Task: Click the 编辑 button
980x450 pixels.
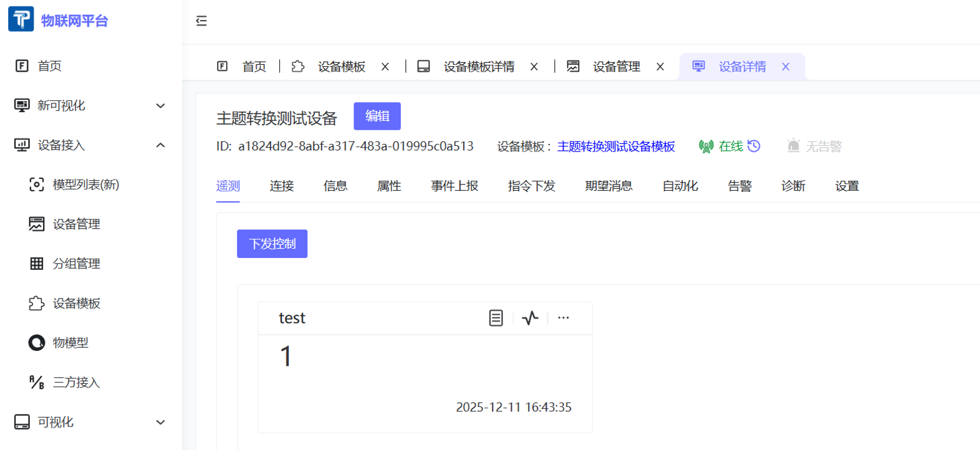Action: [377, 116]
